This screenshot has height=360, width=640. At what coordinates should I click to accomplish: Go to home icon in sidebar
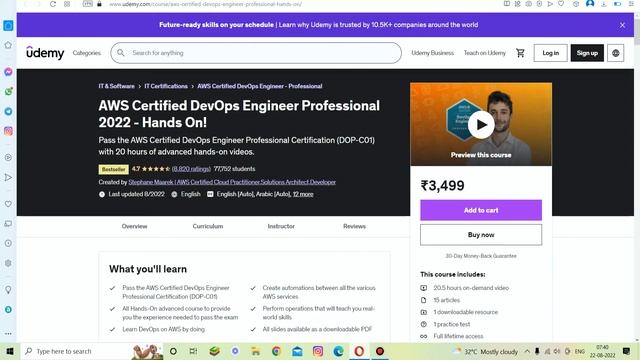tap(8, 45)
